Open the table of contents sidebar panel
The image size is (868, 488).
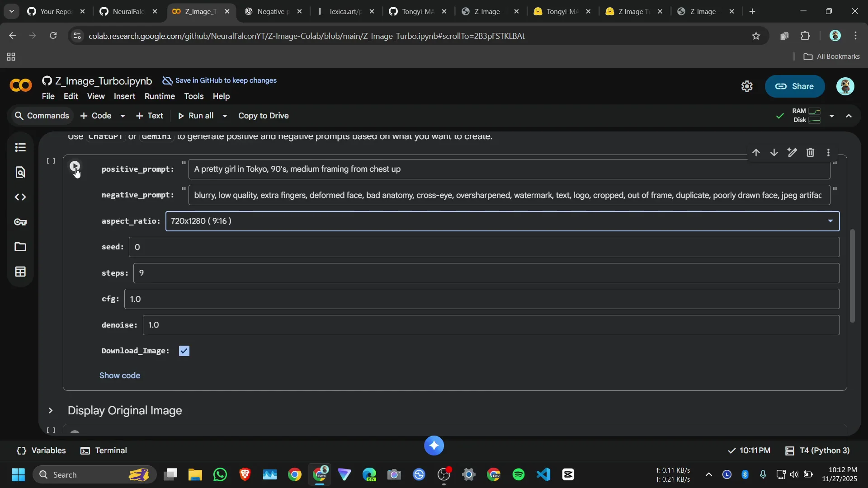pos(20,147)
